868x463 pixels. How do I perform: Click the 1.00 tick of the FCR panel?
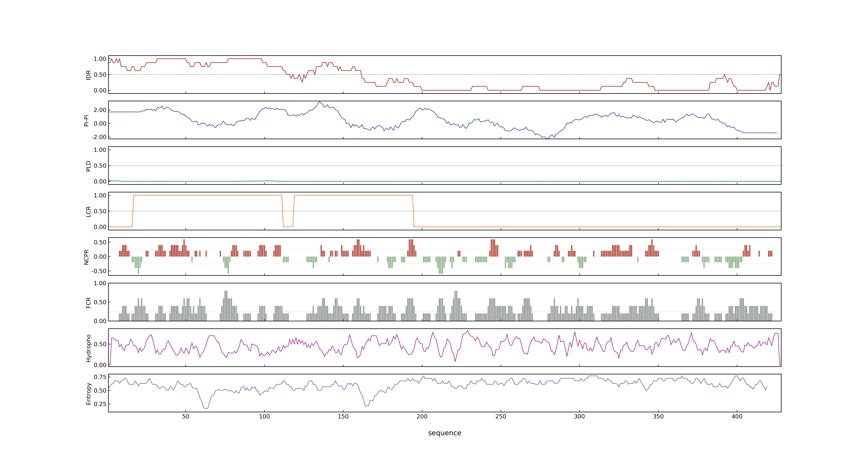100,283
